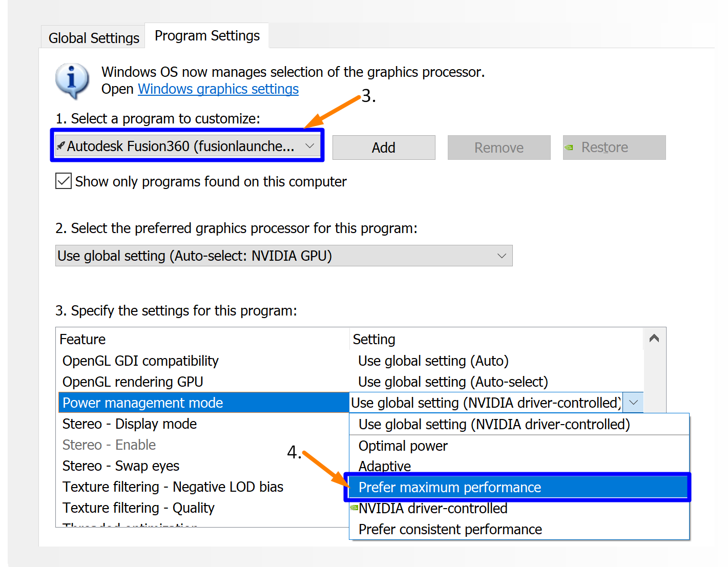
Task: Click the NVIDIA logo on Restore button
Action: (x=569, y=148)
